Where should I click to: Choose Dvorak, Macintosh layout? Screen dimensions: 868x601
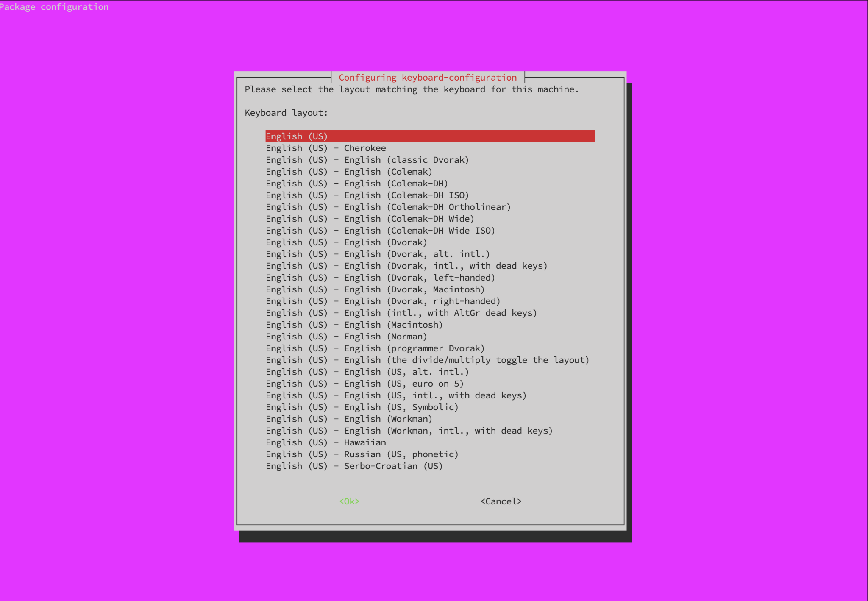[375, 289]
